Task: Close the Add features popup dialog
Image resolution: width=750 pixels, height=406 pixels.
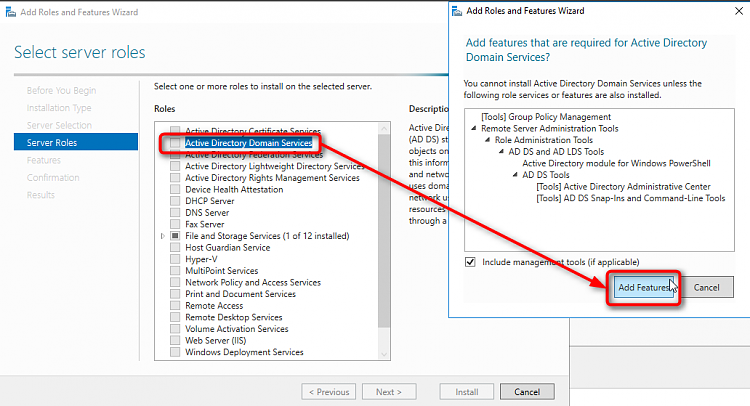Action: click(x=739, y=11)
